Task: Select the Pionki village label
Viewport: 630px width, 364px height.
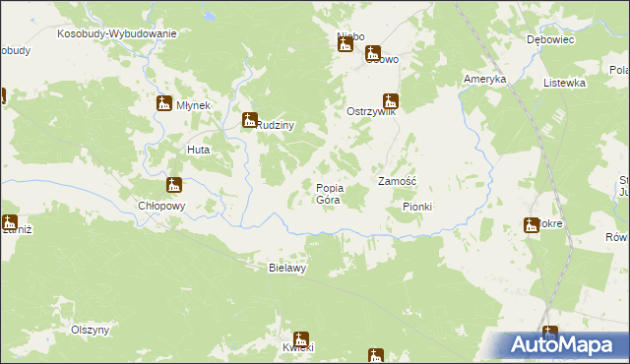Action: 417,207
